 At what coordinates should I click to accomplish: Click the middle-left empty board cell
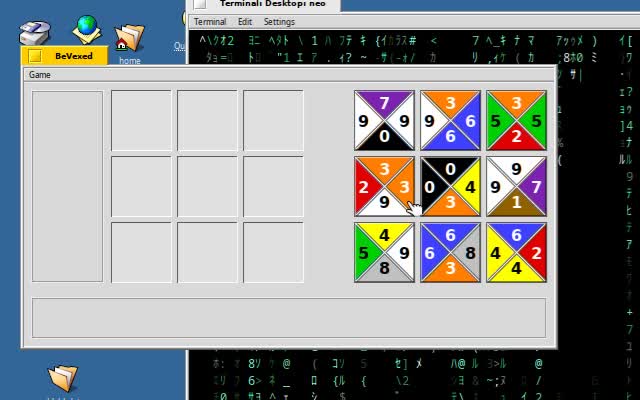coord(141,187)
